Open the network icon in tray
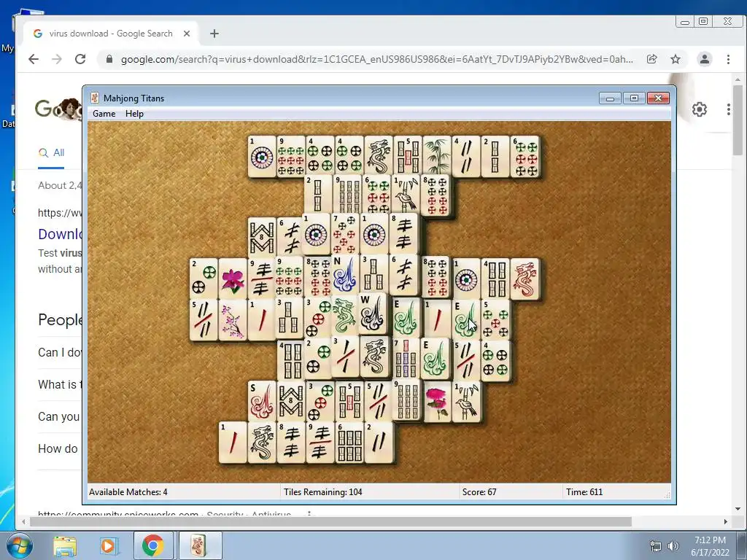747x560 pixels. click(x=656, y=546)
